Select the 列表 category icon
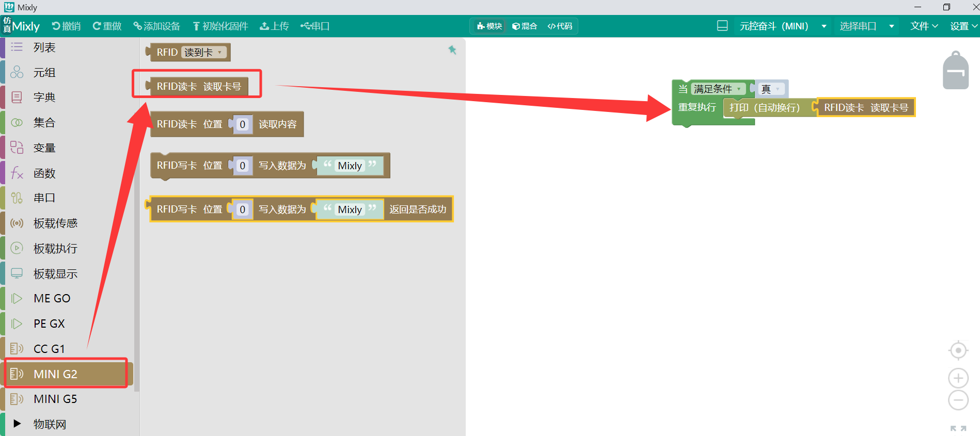The width and height of the screenshot is (980, 436). click(17, 47)
